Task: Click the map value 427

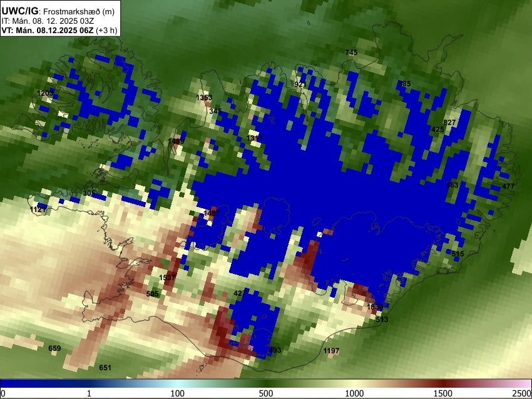Action: click(240, 293)
